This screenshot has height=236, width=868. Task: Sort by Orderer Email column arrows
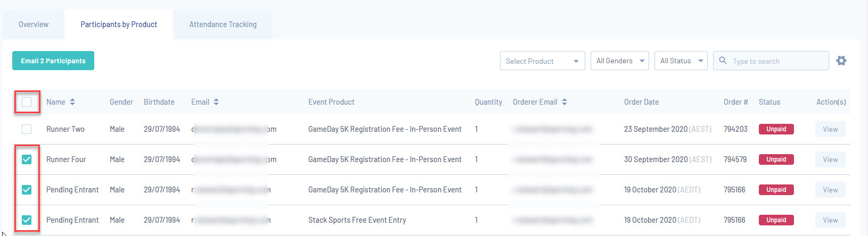[564, 102]
